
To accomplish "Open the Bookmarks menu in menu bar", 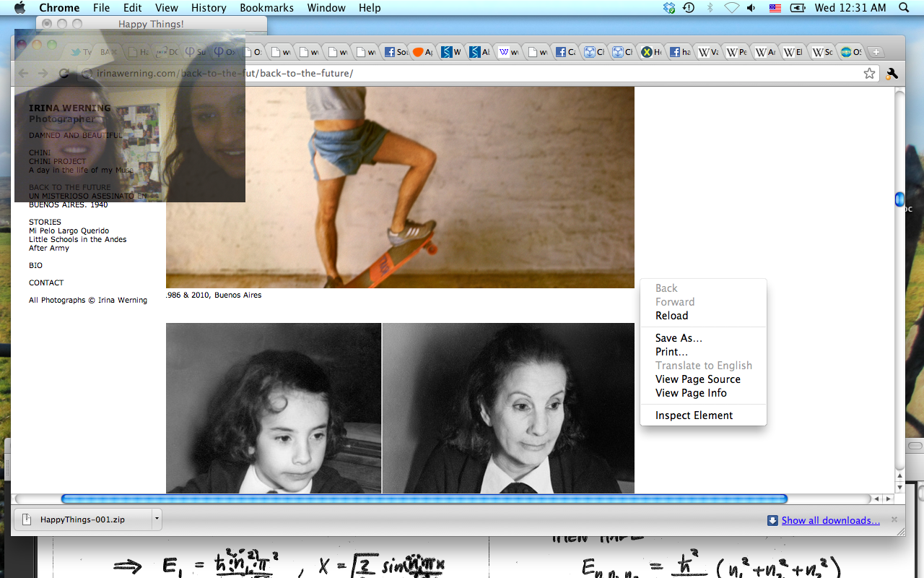I will pos(266,8).
